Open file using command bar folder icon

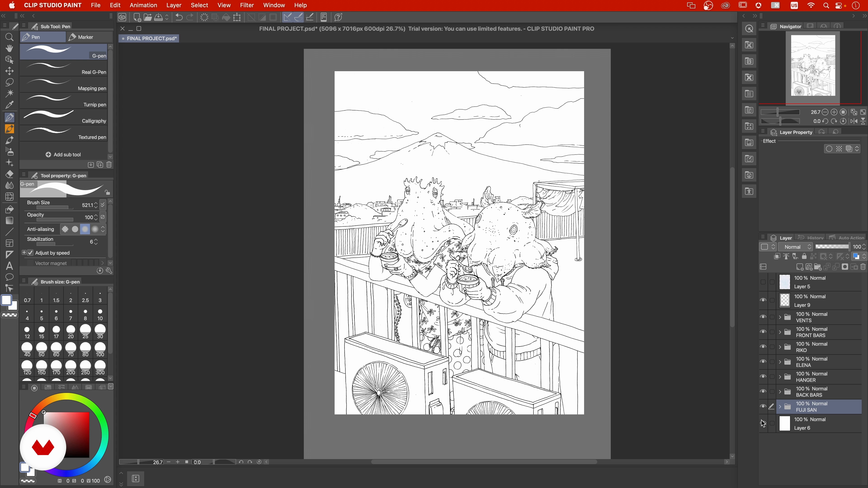coord(148,17)
